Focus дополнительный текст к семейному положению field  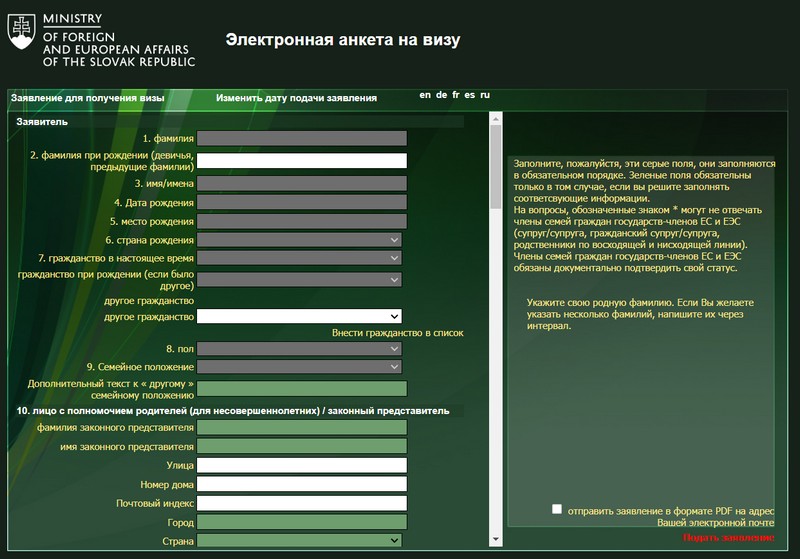pos(302,389)
